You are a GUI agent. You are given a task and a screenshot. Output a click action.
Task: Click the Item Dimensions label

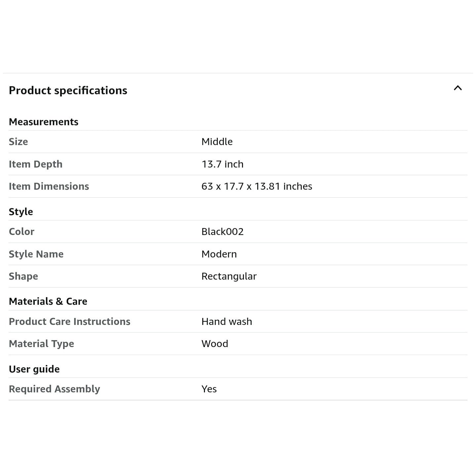point(49,186)
